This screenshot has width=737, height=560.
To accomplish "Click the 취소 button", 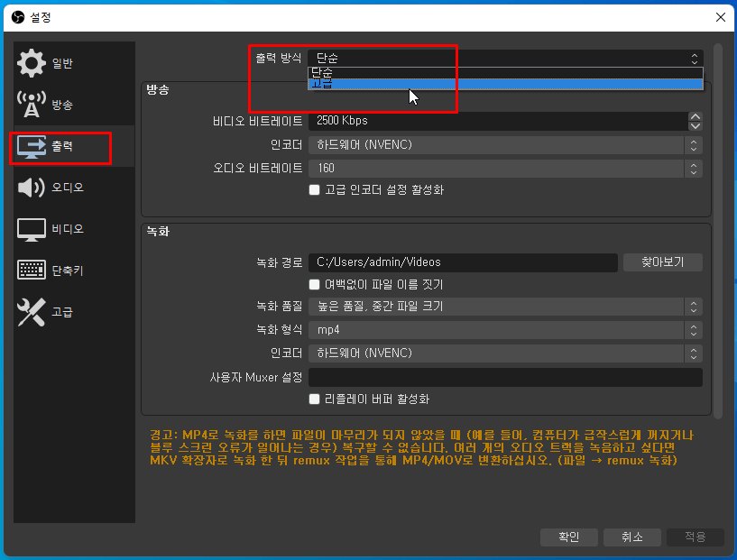I will click(x=631, y=537).
